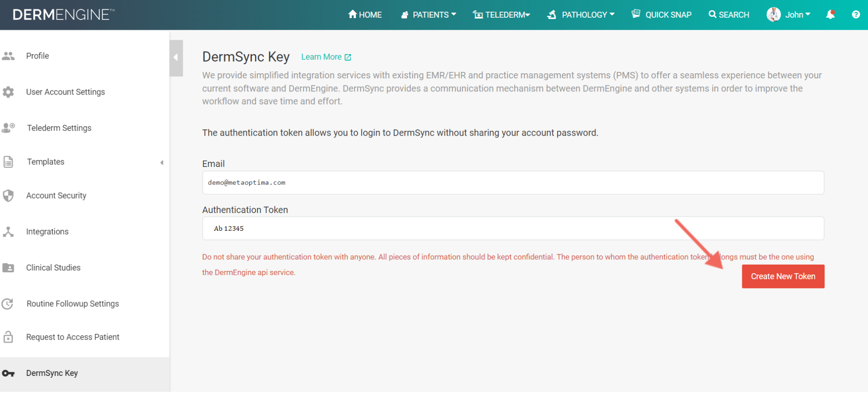
Task: Click the Profile people icon
Action: 8,56
